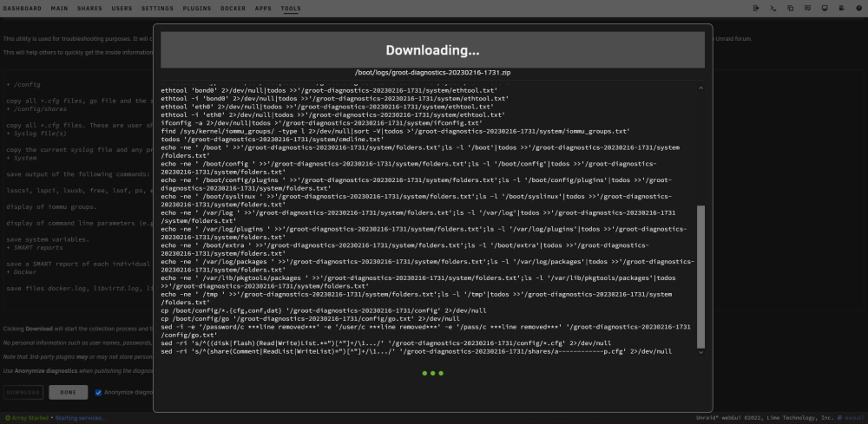The width and height of the screenshot is (868, 424).
Task: Click the logout icon in the top bar
Action: coord(756,9)
